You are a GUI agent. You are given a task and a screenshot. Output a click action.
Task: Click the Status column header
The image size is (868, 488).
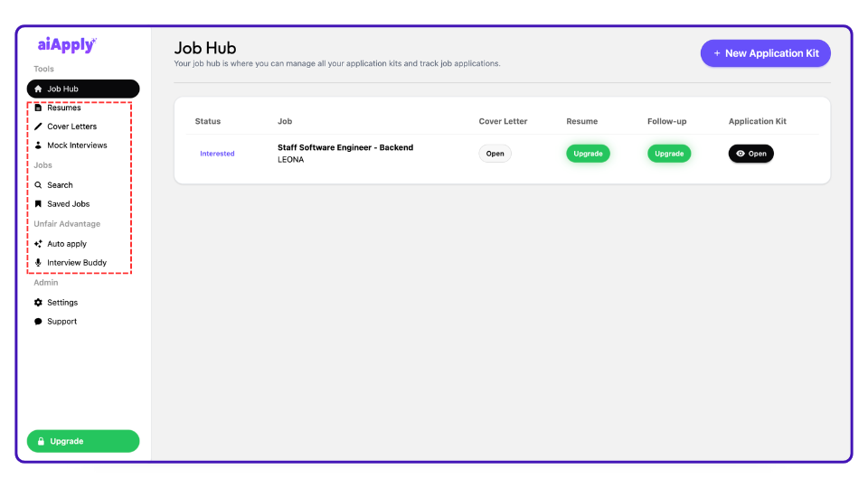coord(208,121)
